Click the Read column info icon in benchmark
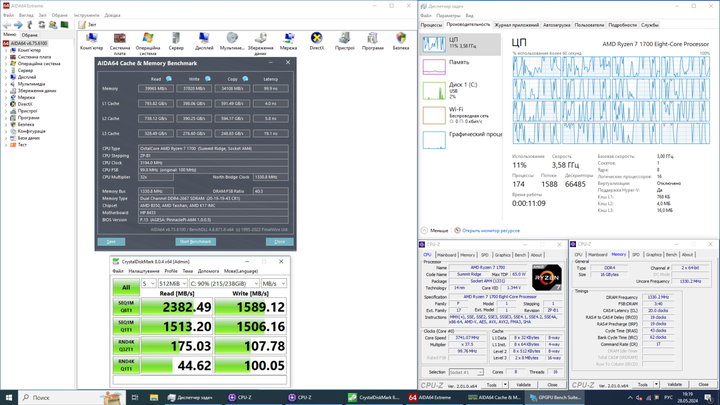Viewport: 720px width, 405px height. coord(169,79)
